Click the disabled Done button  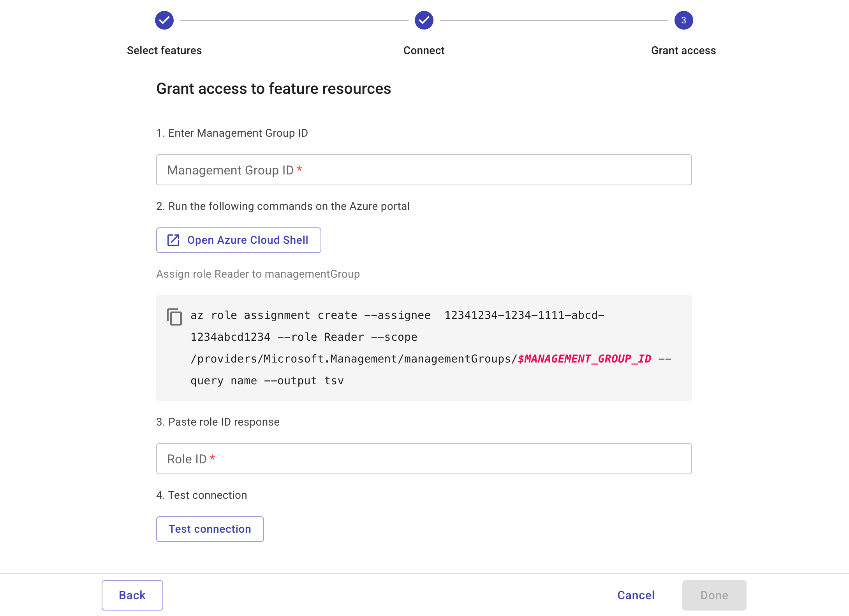pos(714,595)
